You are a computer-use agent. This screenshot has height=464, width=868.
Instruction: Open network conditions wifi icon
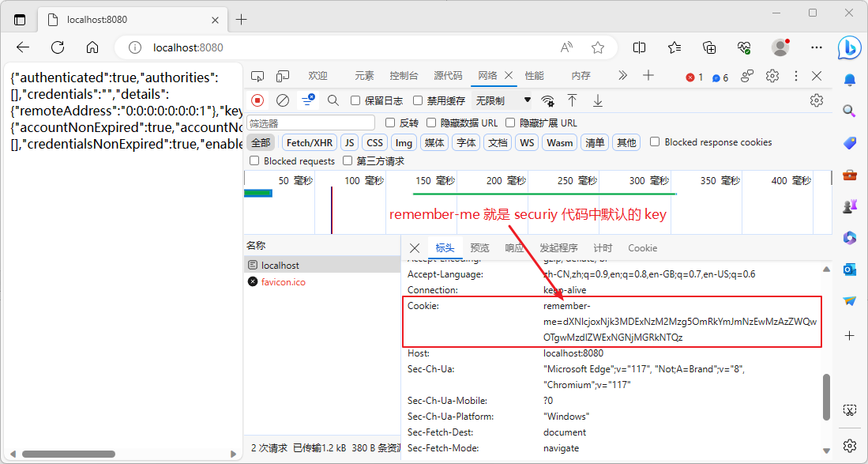tap(547, 100)
